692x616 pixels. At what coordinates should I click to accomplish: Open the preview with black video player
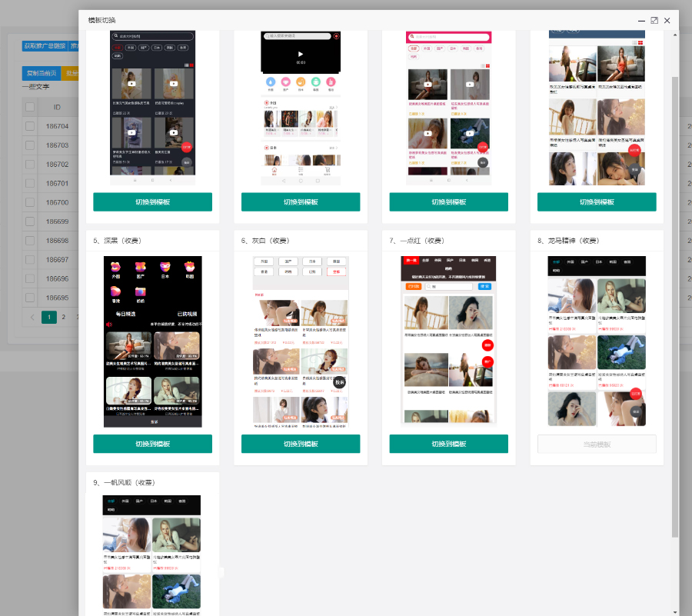pyautogui.click(x=301, y=107)
